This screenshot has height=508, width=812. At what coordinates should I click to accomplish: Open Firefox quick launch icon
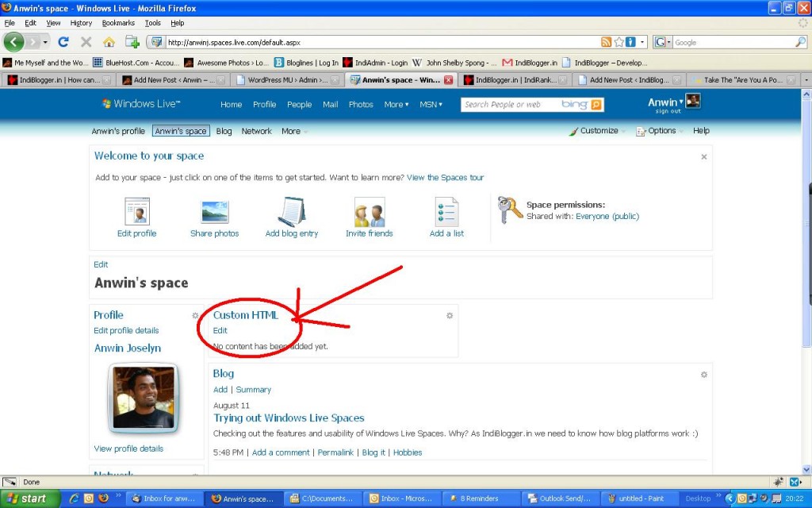pyautogui.click(x=103, y=498)
